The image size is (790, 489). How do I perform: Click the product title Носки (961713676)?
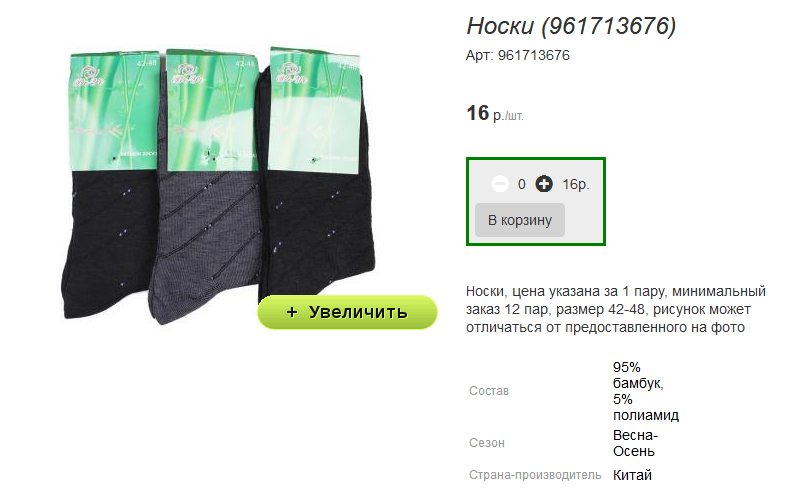[x=571, y=26]
